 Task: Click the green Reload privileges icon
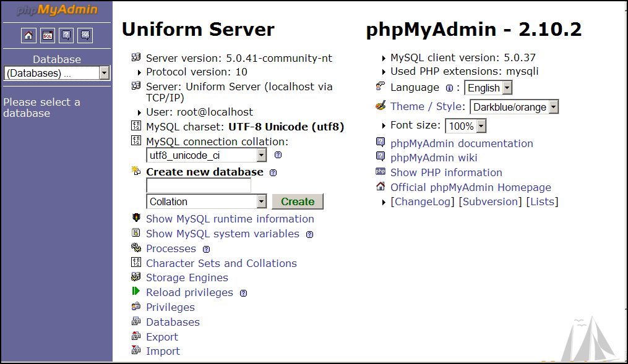pyautogui.click(x=136, y=291)
